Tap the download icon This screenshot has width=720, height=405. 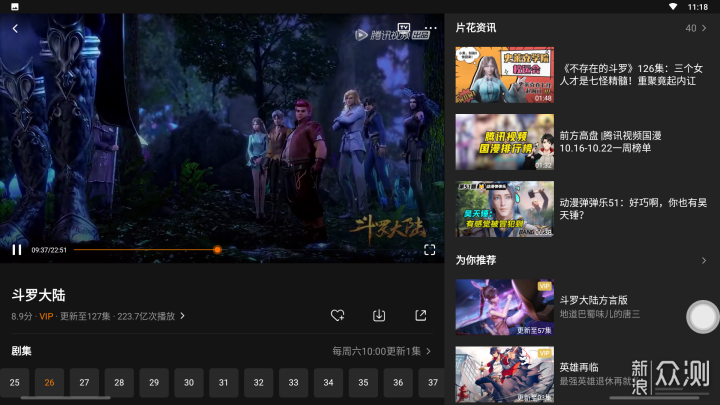click(x=379, y=315)
